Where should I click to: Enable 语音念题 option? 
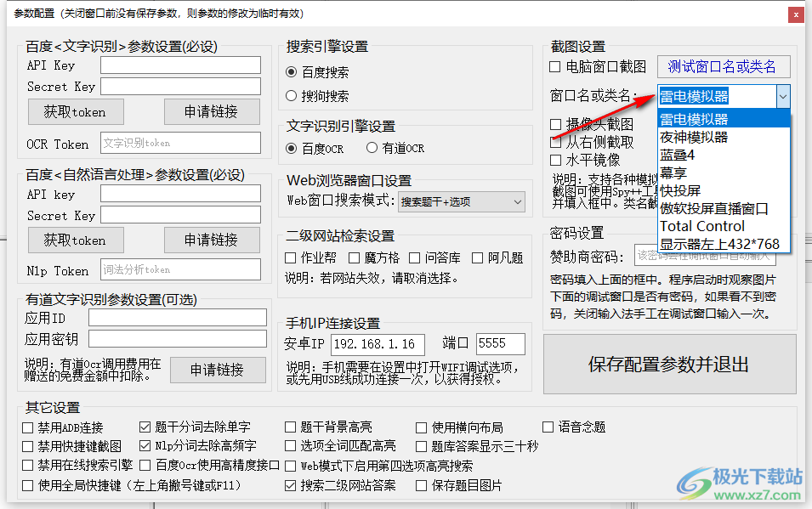coord(548,427)
